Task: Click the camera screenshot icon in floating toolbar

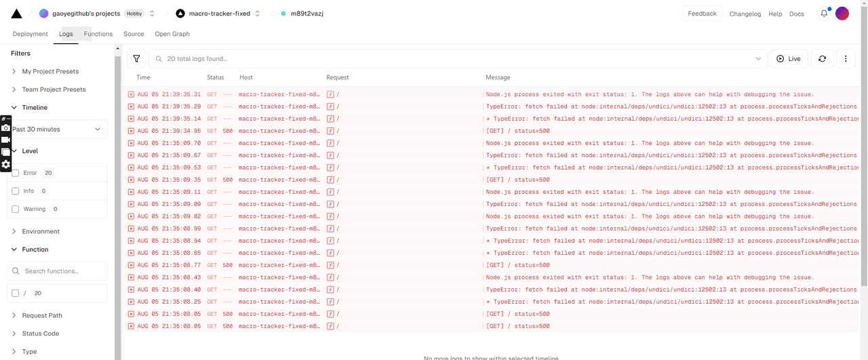Action: 5,127
